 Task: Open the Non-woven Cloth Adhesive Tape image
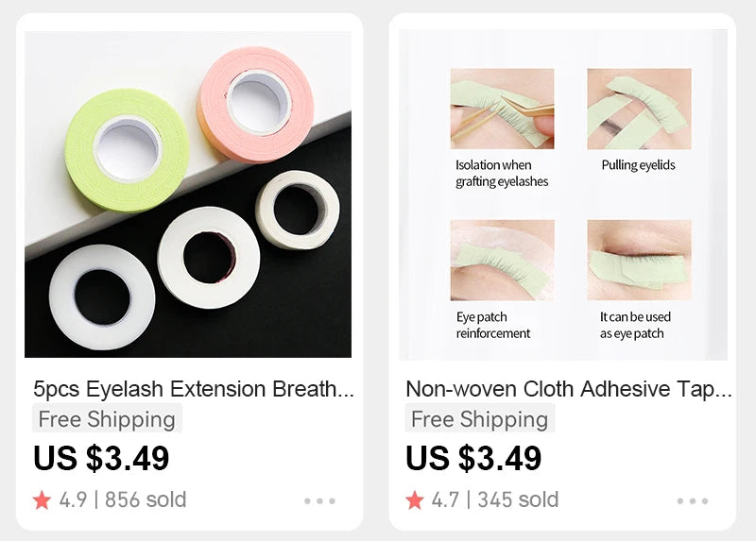pyautogui.click(x=563, y=194)
